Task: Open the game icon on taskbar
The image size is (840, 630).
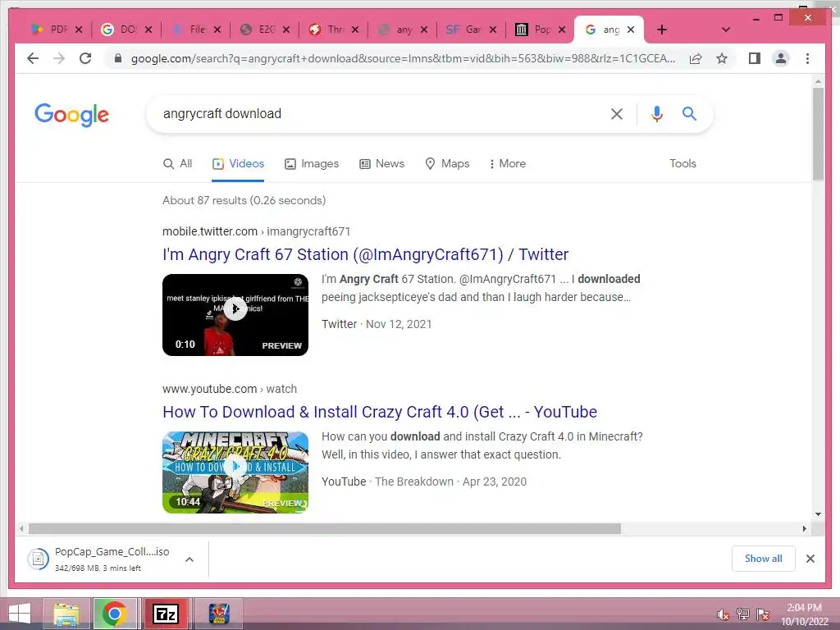Action: (x=218, y=614)
